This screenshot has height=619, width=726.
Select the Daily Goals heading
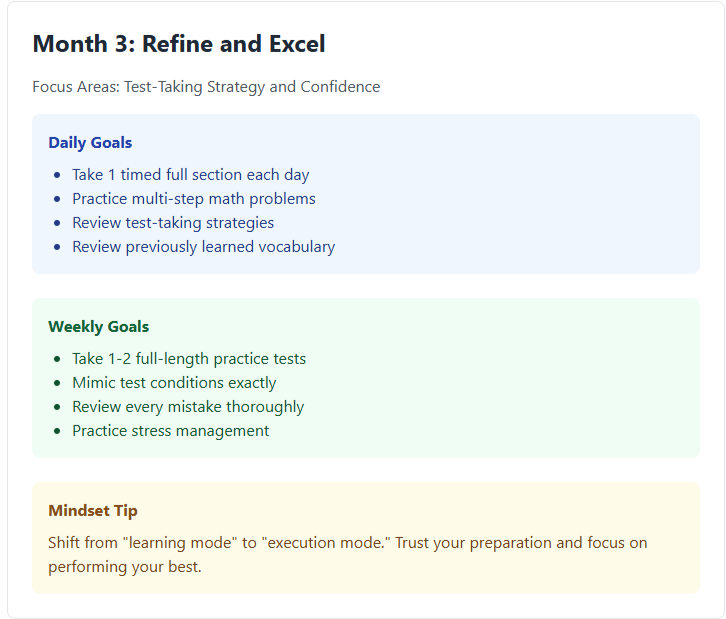tap(90, 143)
